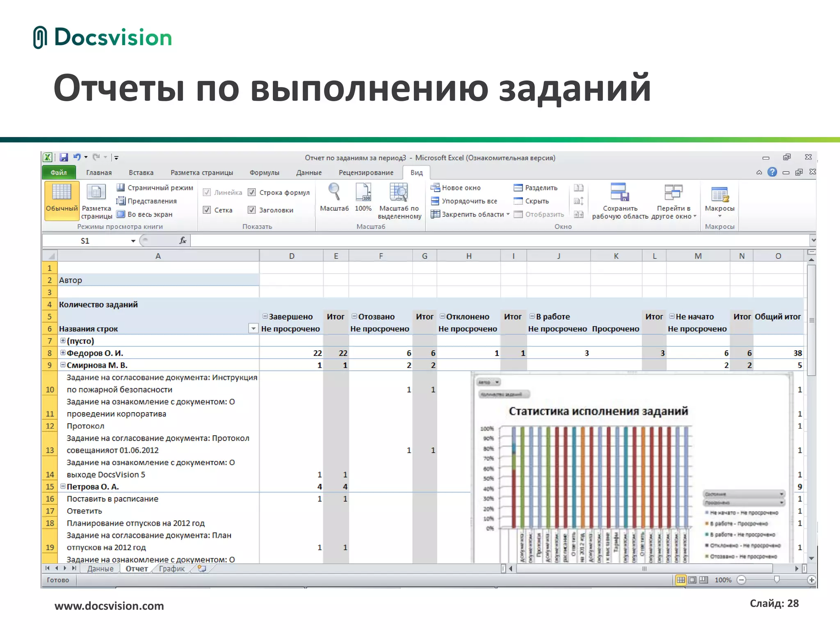Image resolution: width=840 pixels, height=630 pixels.
Task: Expand the Федоров О. И. row
Action: [x=63, y=353]
